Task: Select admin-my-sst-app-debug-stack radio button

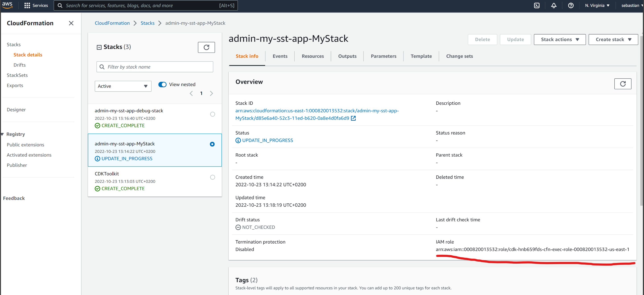Action: [x=212, y=114]
